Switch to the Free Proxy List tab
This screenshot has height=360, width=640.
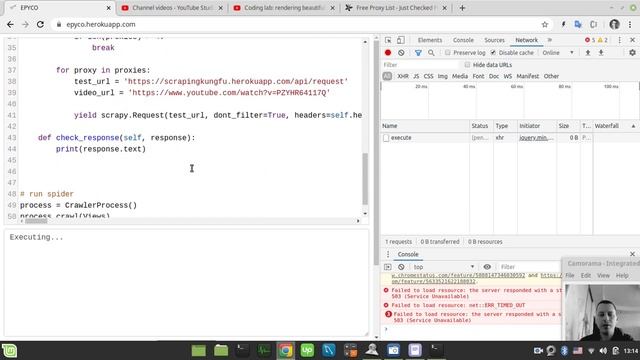coord(396,8)
